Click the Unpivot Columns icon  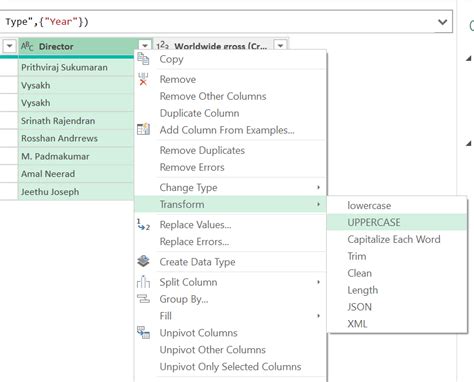[143, 332]
